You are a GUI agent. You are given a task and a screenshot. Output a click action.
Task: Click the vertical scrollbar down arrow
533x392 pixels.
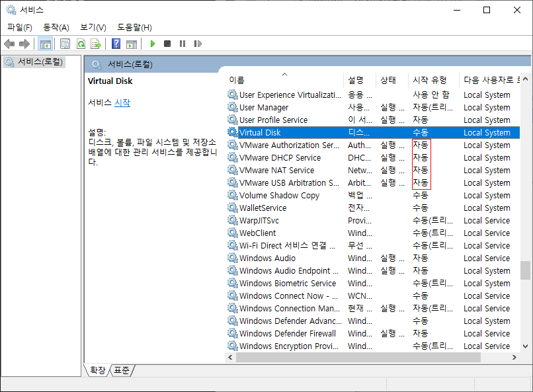tap(525, 346)
